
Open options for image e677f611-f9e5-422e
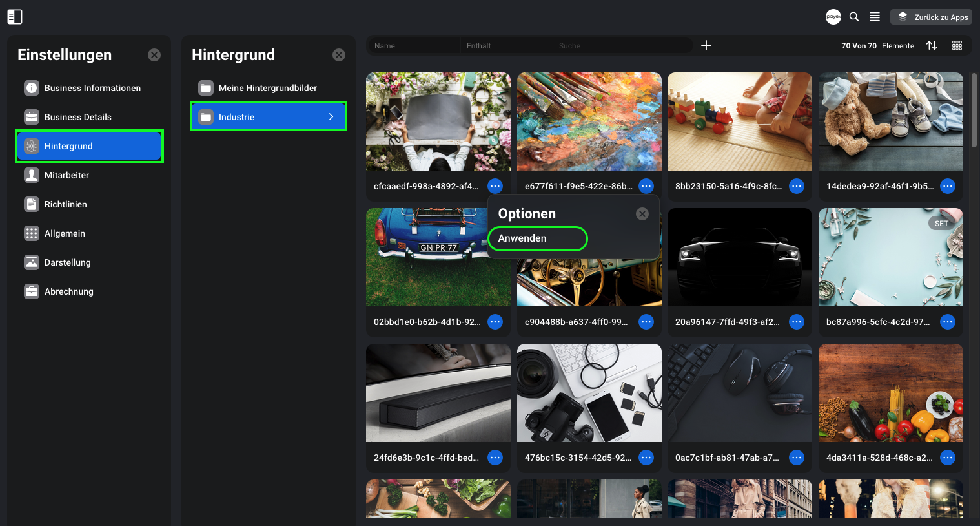pos(646,186)
